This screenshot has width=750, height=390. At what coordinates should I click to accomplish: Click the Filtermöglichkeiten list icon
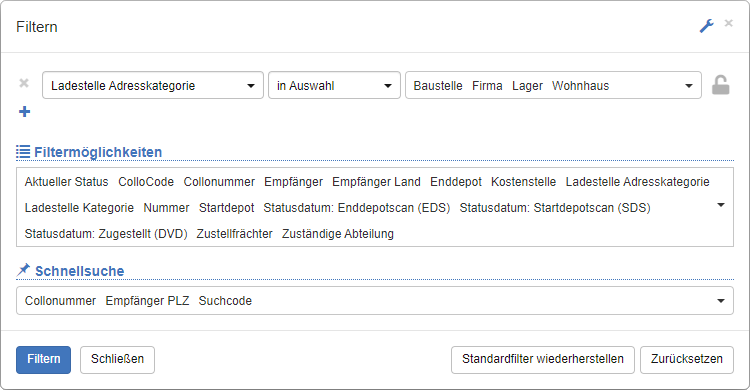coord(23,152)
